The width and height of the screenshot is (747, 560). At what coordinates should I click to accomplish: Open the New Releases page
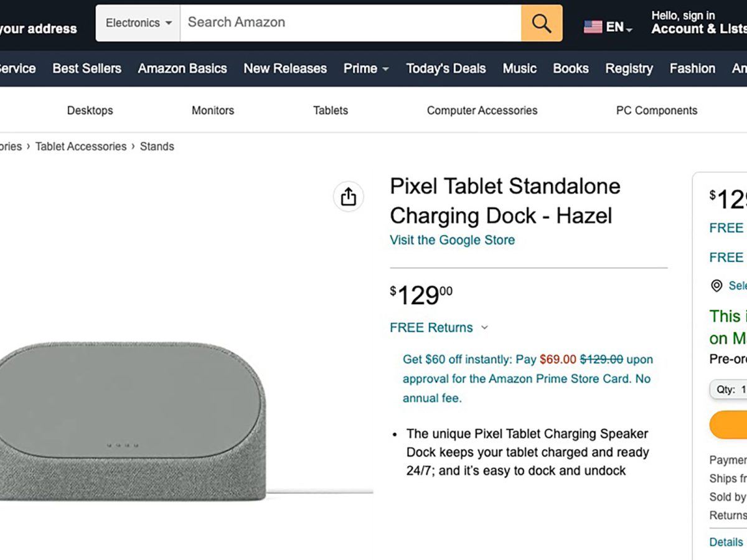285,68
